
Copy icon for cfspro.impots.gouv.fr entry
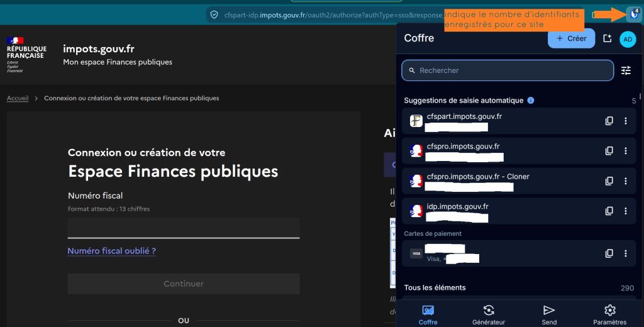tap(609, 151)
